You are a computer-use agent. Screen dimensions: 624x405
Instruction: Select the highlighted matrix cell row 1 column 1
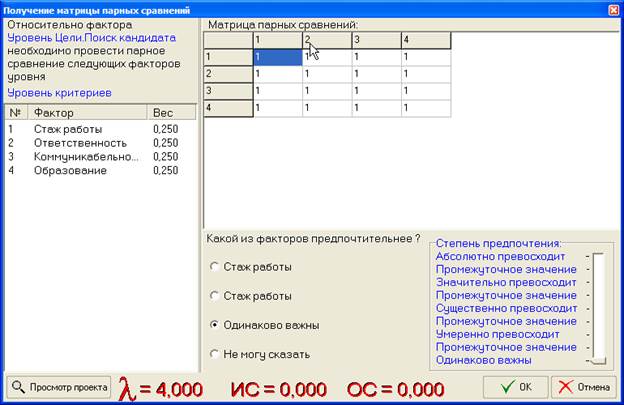pos(277,57)
